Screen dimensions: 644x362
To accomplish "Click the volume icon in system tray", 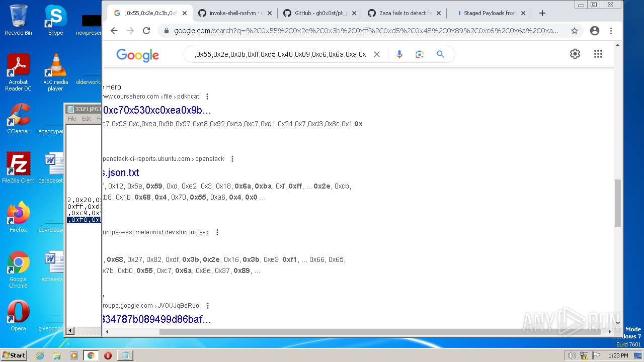I will [x=572, y=355].
